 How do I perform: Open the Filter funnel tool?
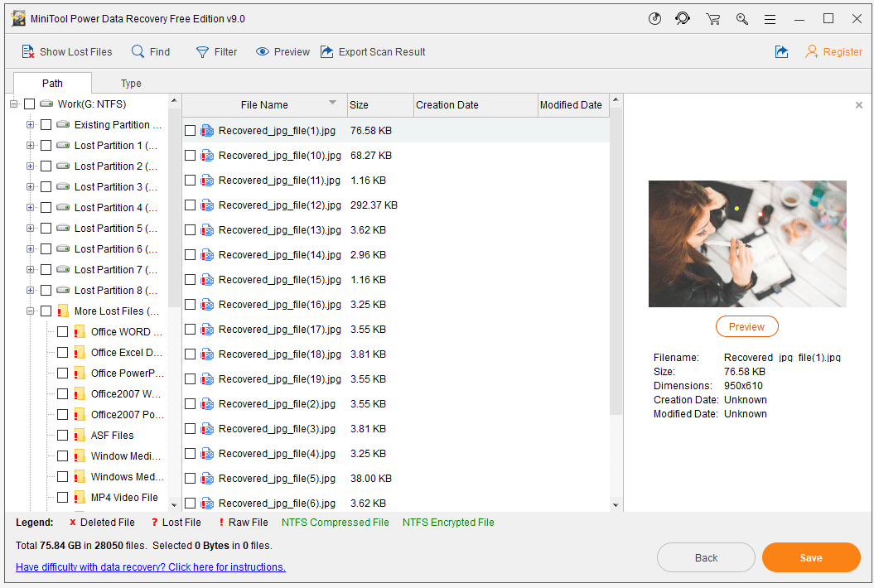[x=202, y=52]
